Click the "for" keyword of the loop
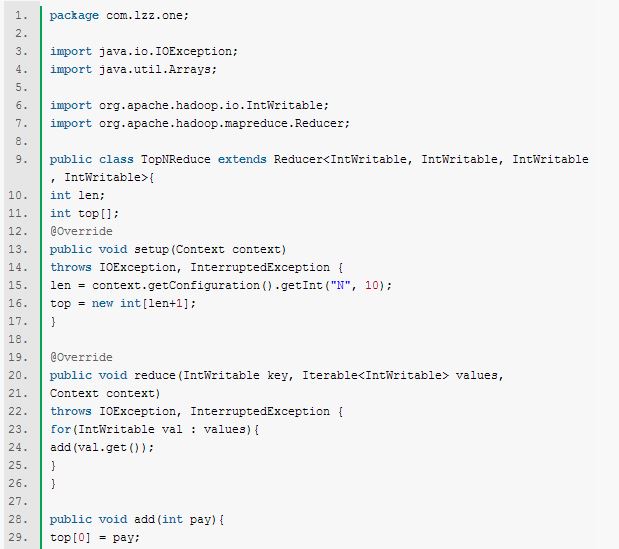Screen dimensions: 619x549 tap(60, 429)
